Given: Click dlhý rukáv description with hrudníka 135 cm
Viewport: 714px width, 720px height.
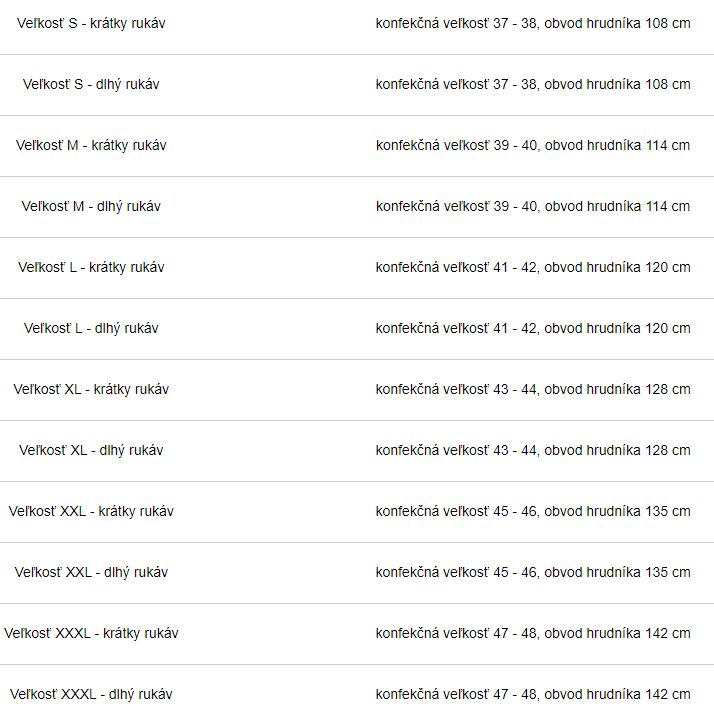Looking at the screenshot, I should 533,573.
